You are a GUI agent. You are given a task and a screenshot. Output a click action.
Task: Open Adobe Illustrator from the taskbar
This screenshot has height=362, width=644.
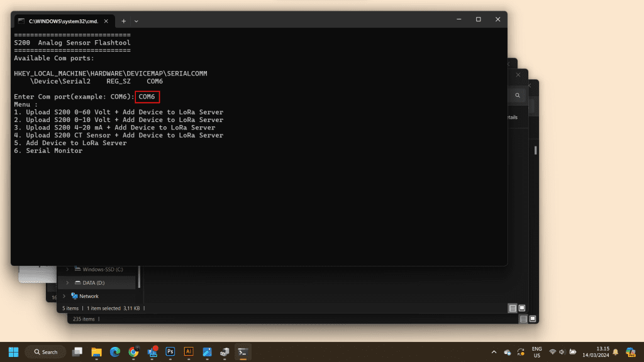coord(188,352)
